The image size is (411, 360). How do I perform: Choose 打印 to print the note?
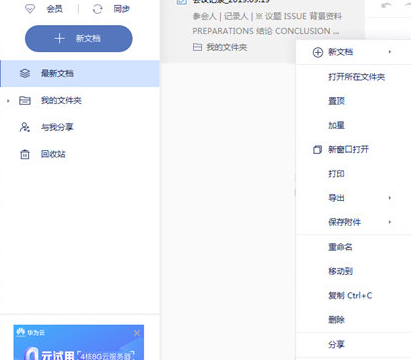[336, 174]
